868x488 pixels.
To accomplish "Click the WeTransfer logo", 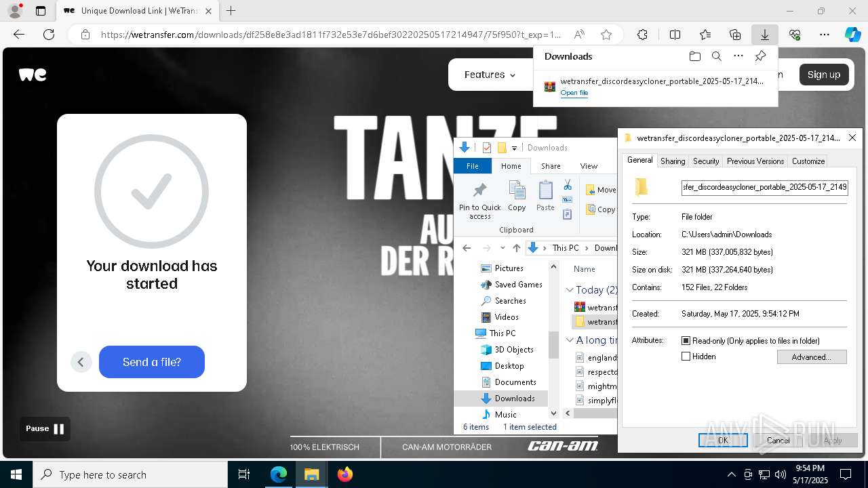I will 33,75.
